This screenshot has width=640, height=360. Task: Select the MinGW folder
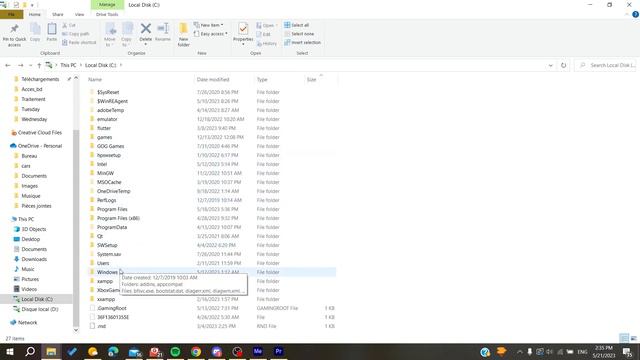[105, 173]
